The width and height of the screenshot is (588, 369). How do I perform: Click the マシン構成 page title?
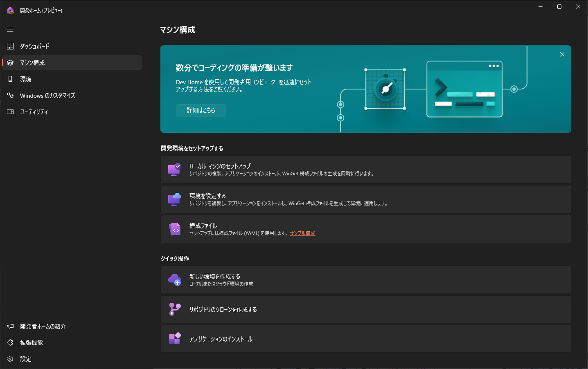[x=178, y=30]
